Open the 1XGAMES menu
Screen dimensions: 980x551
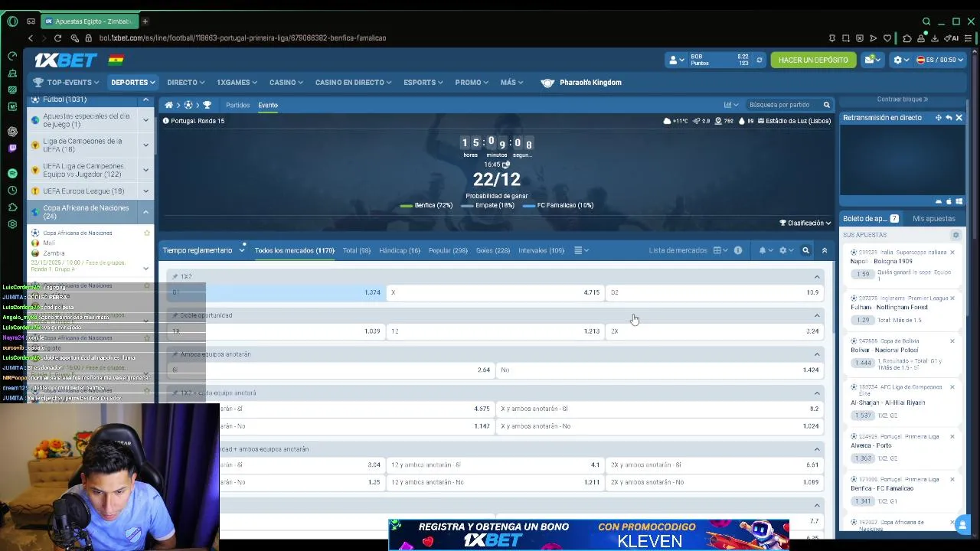[x=237, y=83]
